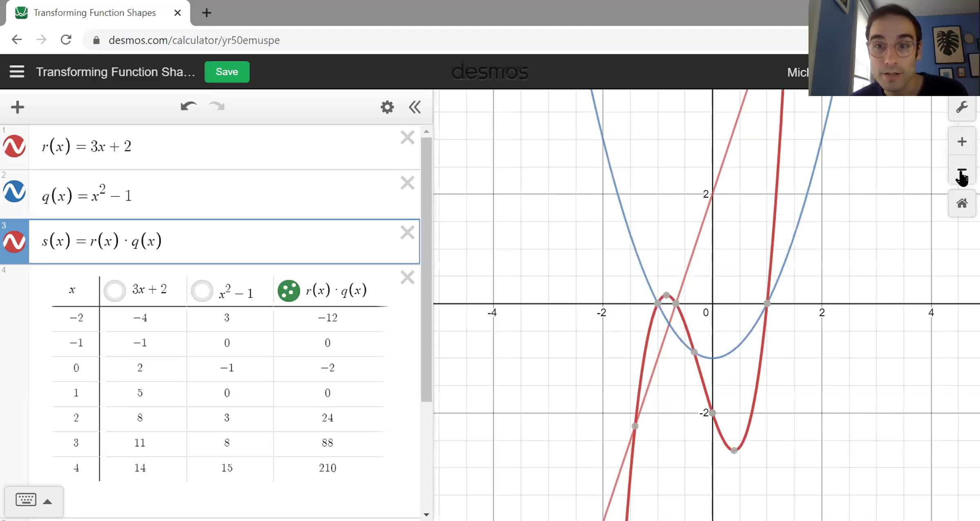This screenshot has width=980, height=521.
Task: Expand the keypad arrow at bottom left
Action: coord(47,501)
